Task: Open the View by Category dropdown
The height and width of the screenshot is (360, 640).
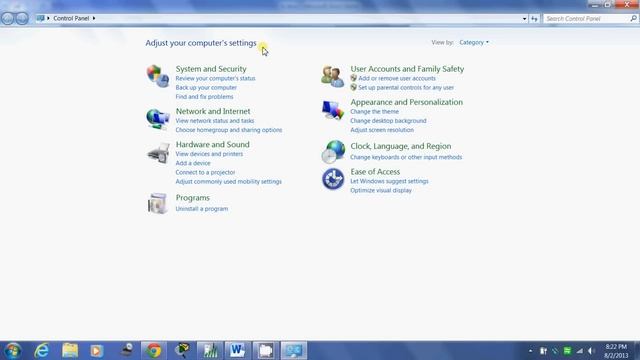Action: 473,42
